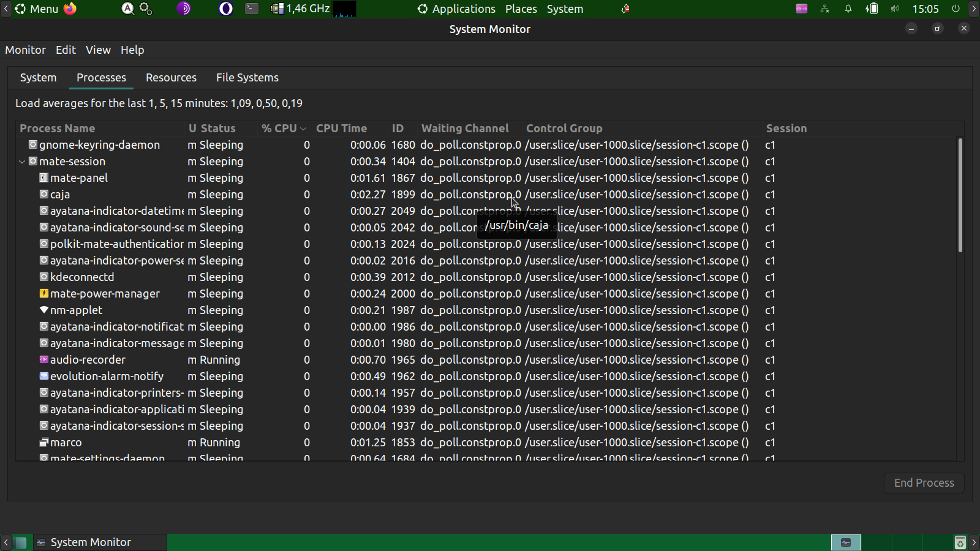Open the View menu

(98, 50)
